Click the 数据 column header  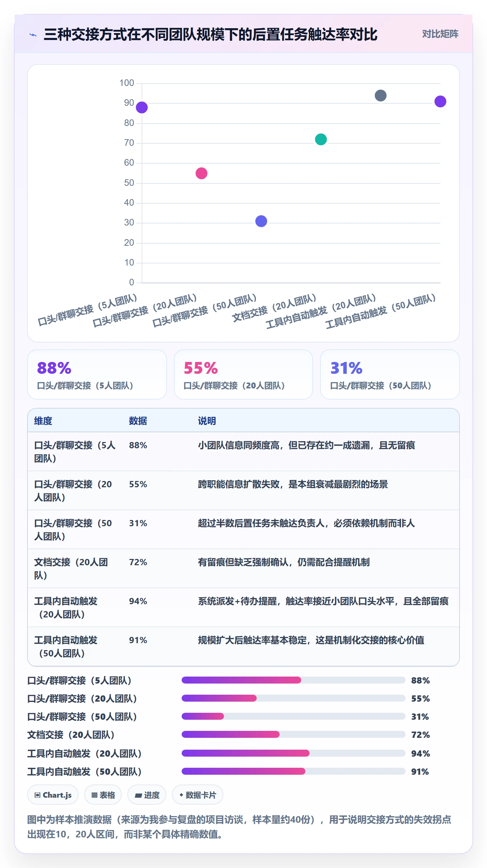[138, 421]
